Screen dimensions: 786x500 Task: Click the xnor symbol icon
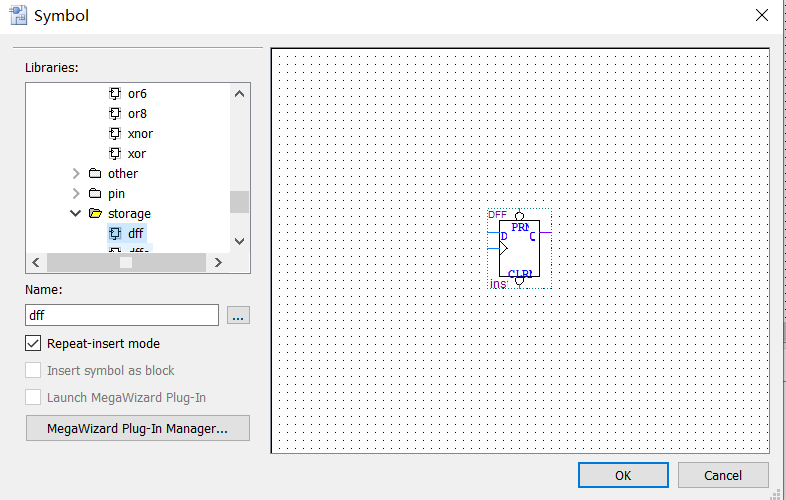coord(115,133)
